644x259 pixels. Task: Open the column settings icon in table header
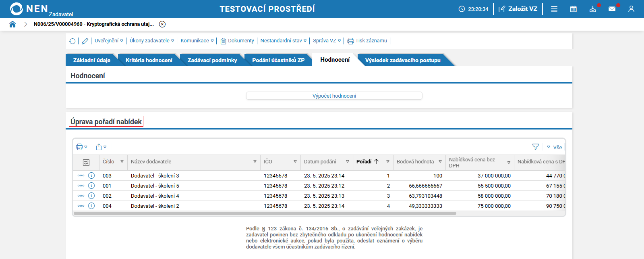pyautogui.click(x=86, y=163)
